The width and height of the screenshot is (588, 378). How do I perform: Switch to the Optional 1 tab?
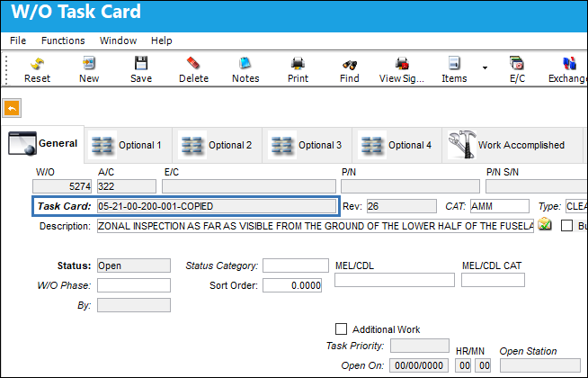pyautogui.click(x=128, y=145)
